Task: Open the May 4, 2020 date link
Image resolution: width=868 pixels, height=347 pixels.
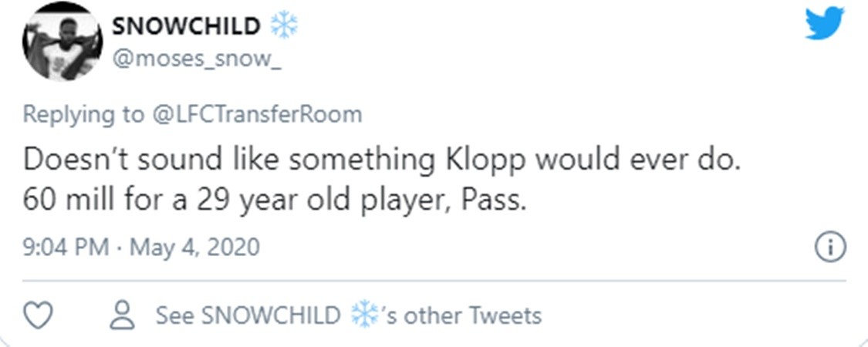Action: (194, 248)
